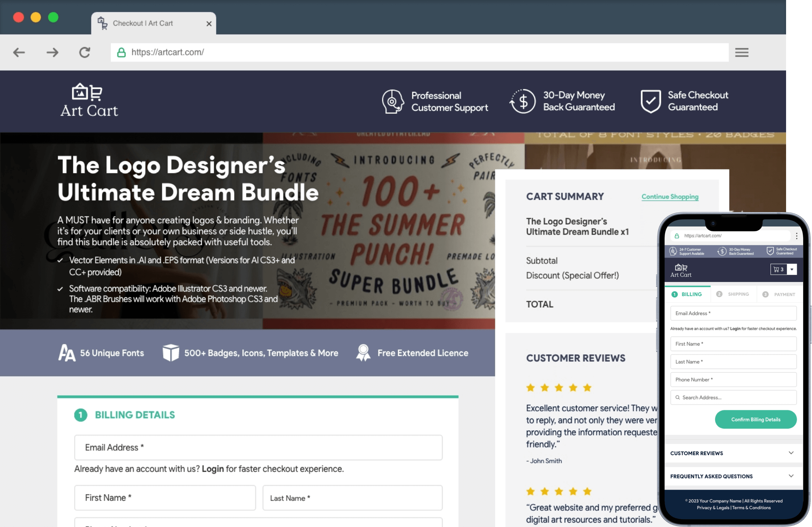Click the phone Safe Checkout shield icon
This screenshot has height=527, width=812.
point(770,251)
